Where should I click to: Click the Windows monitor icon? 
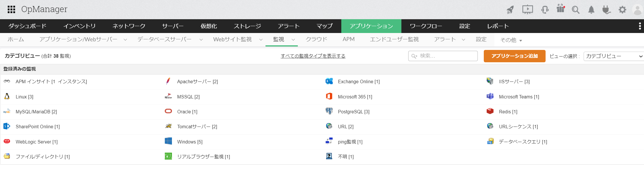tap(168, 141)
